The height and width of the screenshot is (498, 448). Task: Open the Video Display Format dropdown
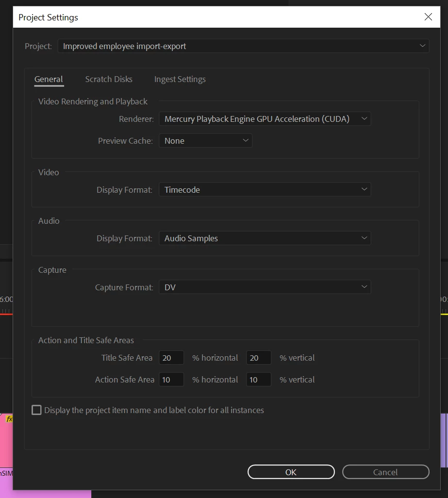tap(265, 190)
